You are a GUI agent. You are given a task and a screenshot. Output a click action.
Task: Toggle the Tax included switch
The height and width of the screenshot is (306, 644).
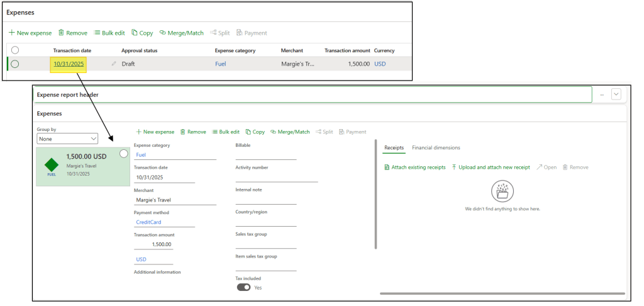243,287
